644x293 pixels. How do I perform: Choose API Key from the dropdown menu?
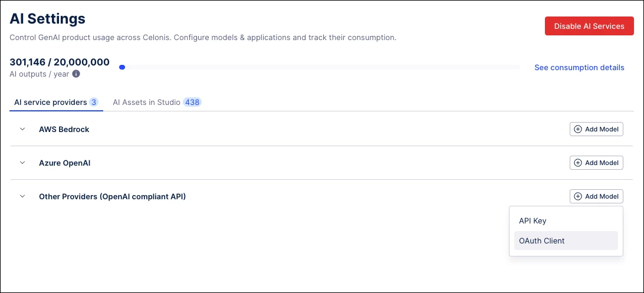pyautogui.click(x=533, y=221)
